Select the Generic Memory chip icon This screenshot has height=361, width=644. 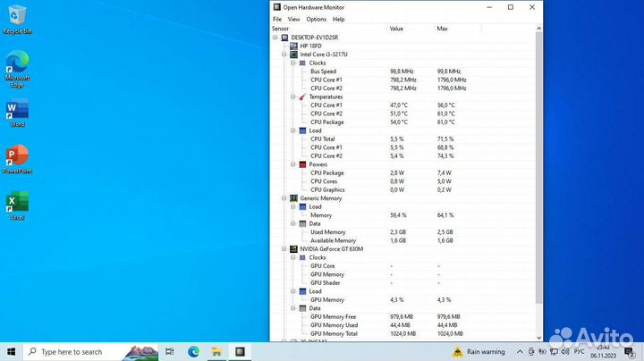pyautogui.click(x=293, y=198)
